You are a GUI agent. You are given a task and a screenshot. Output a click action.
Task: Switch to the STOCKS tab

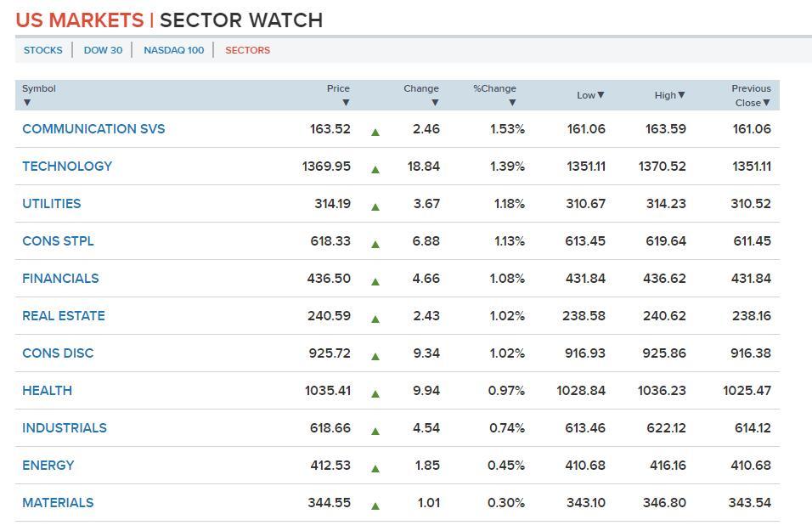[43, 50]
